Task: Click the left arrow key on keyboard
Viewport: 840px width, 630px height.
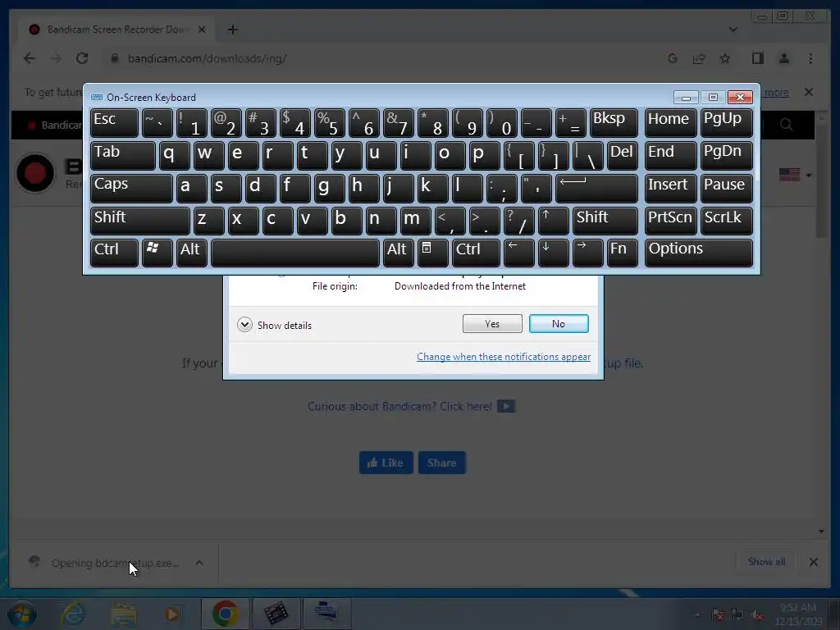Action: (518, 253)
